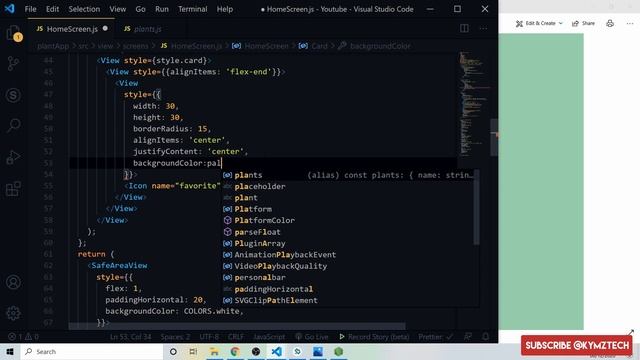Image resolution: width=640 pixels, height=360 pixels.
Task: Open the Run menu
Action: tap(162, 9)
